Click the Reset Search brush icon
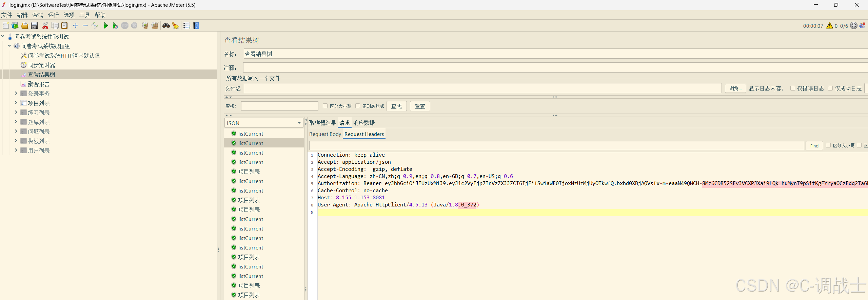Image resolution: width=868 pixels, height=300 pixels. [x=175, y=25]
